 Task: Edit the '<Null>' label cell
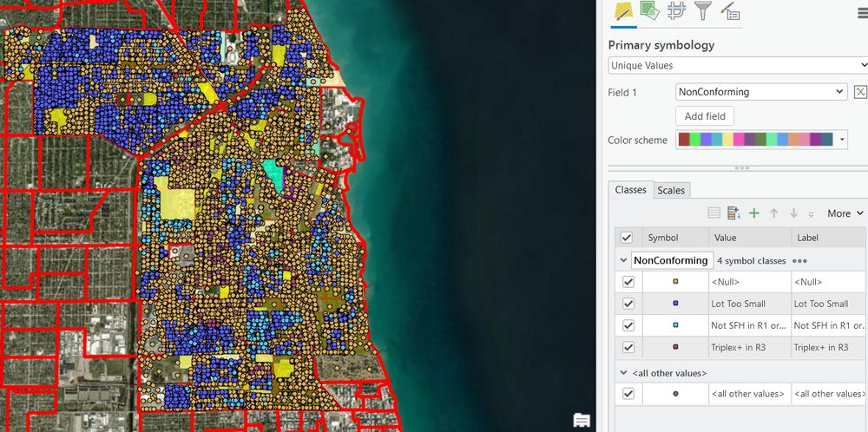tap(829, 282)
